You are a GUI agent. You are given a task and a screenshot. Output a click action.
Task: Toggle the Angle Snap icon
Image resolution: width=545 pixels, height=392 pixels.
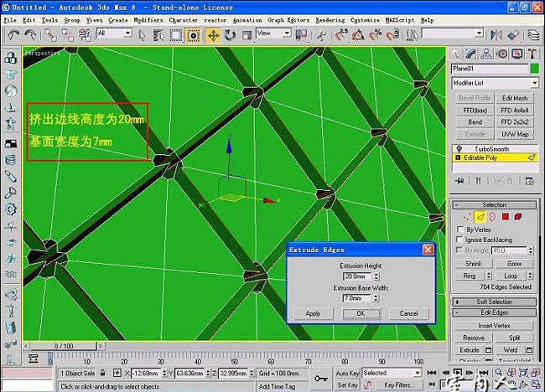(x=358, y=34)
